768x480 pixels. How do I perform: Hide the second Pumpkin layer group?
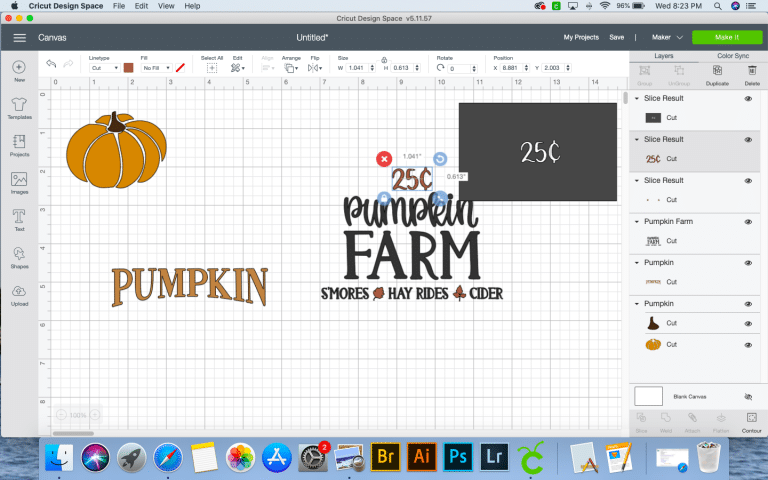748,304
